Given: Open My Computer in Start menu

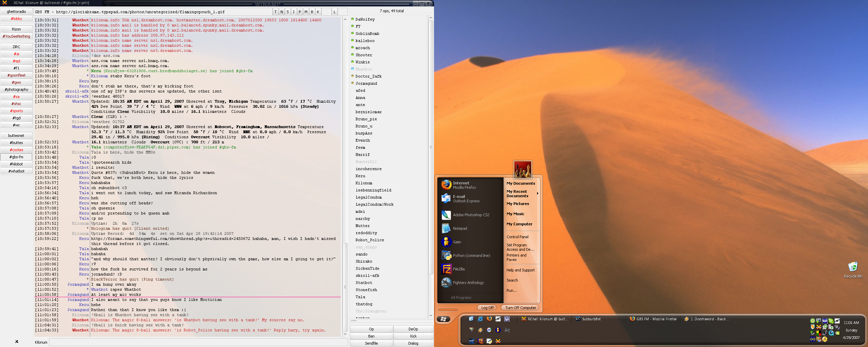Looking at the screenshot, I should coord(519,224).
